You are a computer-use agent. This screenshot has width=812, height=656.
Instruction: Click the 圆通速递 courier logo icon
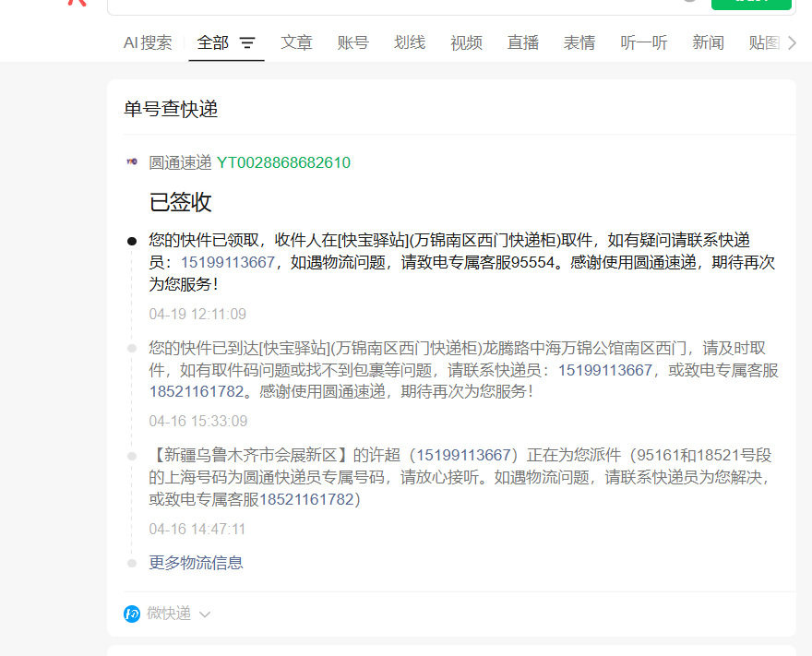(x=132, y=161)
